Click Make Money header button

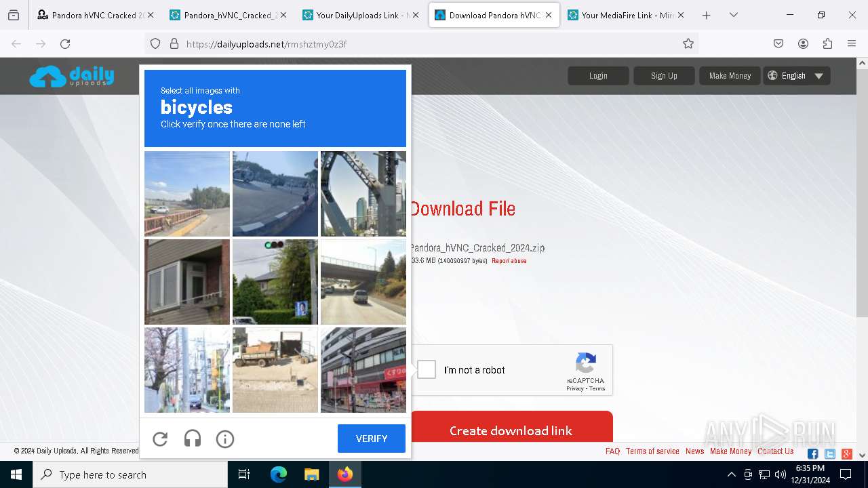[x=730, y=76]
